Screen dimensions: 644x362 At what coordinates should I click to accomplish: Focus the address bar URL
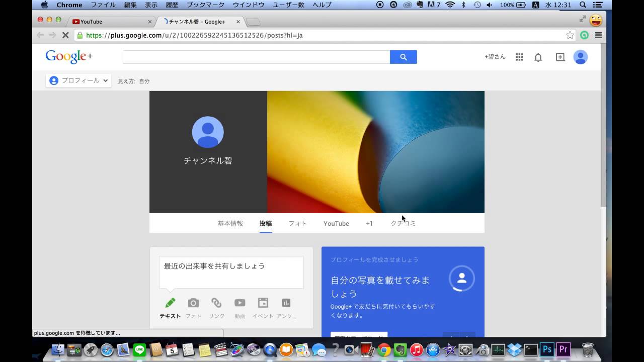tap(194, 35)
